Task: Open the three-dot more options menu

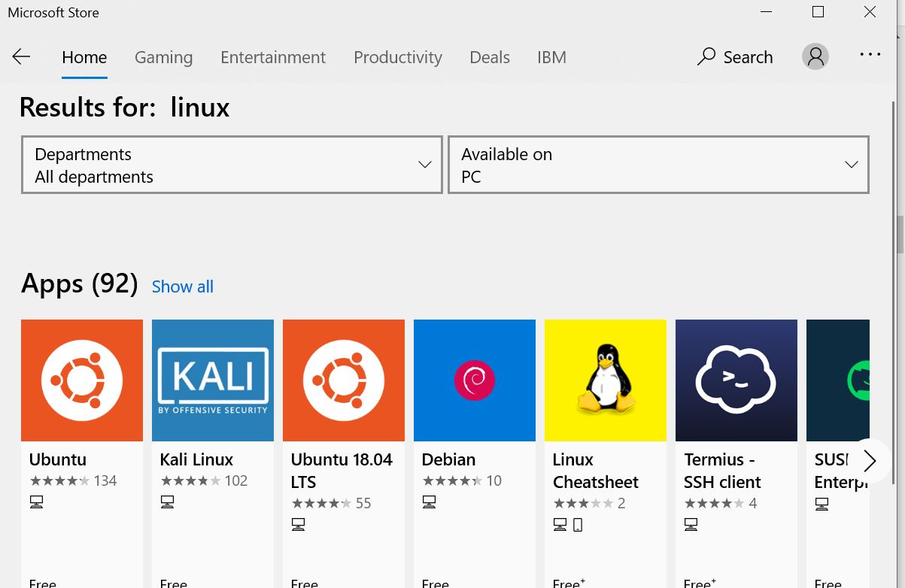Action: coord(870,55)
